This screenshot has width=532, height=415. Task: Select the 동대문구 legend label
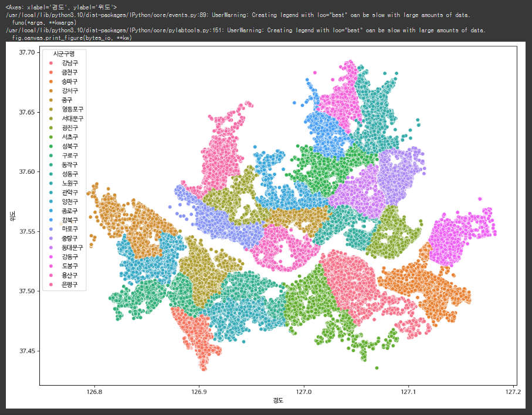(72, 248)
